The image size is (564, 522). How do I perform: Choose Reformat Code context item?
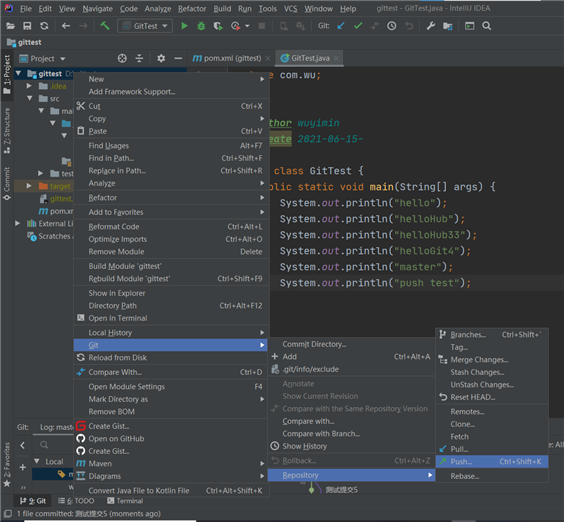(x=171, y=227)
